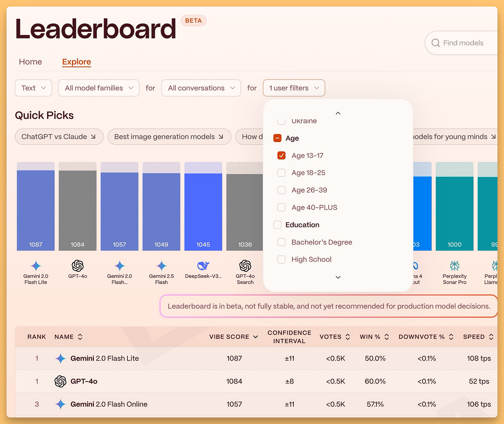This screenshot has width=504, height=424.
Task: Click the GPT-4o Search OpenAI logo
Action: point(245,266)
